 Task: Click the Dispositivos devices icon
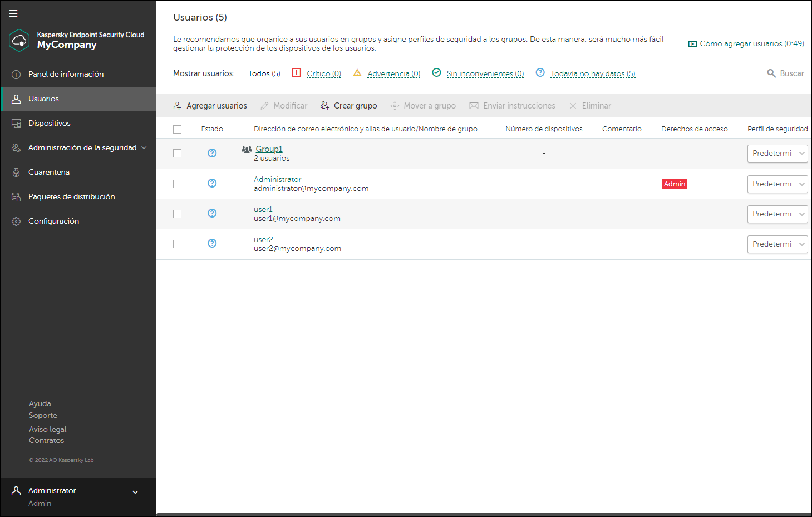pos(16,124)
